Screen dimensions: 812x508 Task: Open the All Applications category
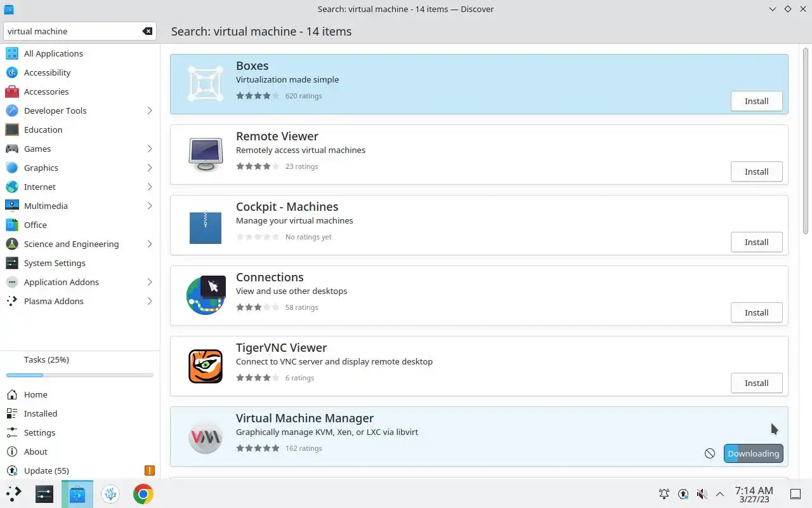pyautogui.click(x=80, y=53)
